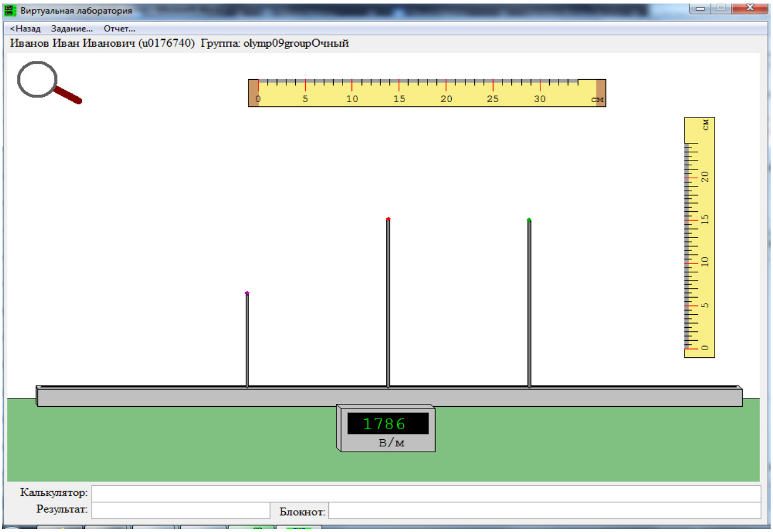Screen dimensions: 773x532
Task: Focus the Результат input field
Action: point(181,510)
